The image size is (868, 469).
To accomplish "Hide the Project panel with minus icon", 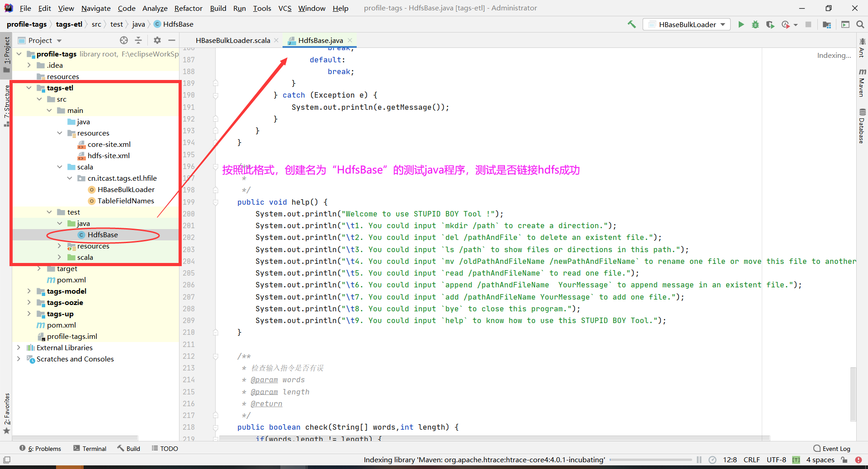I will tap(172, 40).
